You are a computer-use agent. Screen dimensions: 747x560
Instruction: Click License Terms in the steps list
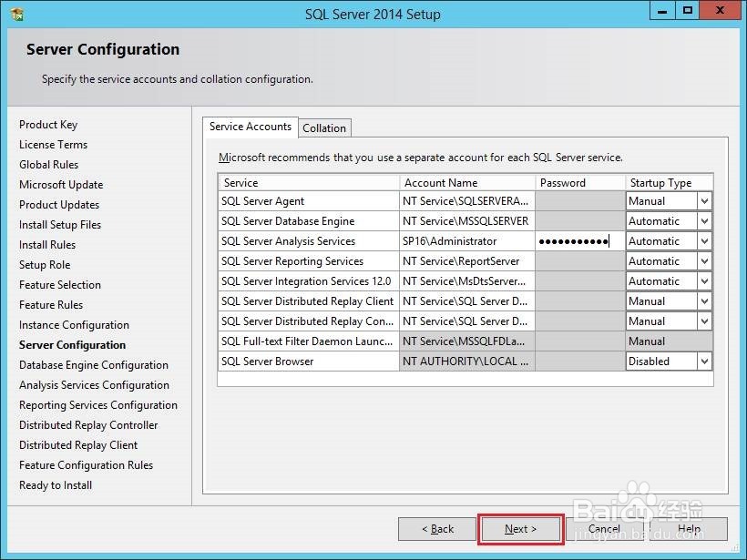54,145
